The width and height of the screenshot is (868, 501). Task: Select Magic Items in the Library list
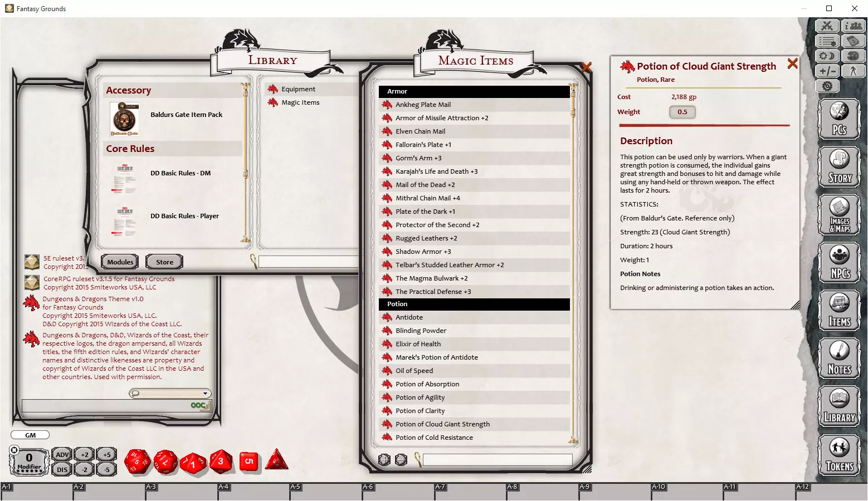[300, 102]
